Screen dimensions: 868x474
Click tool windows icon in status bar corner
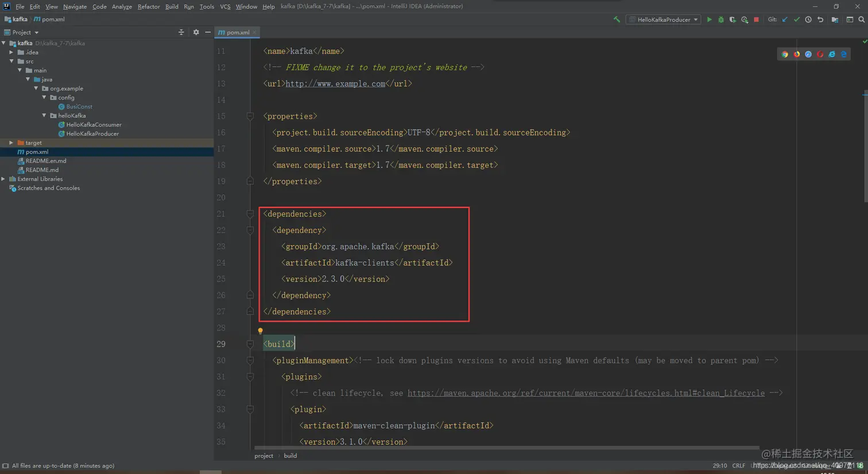(x=5, y=466)
